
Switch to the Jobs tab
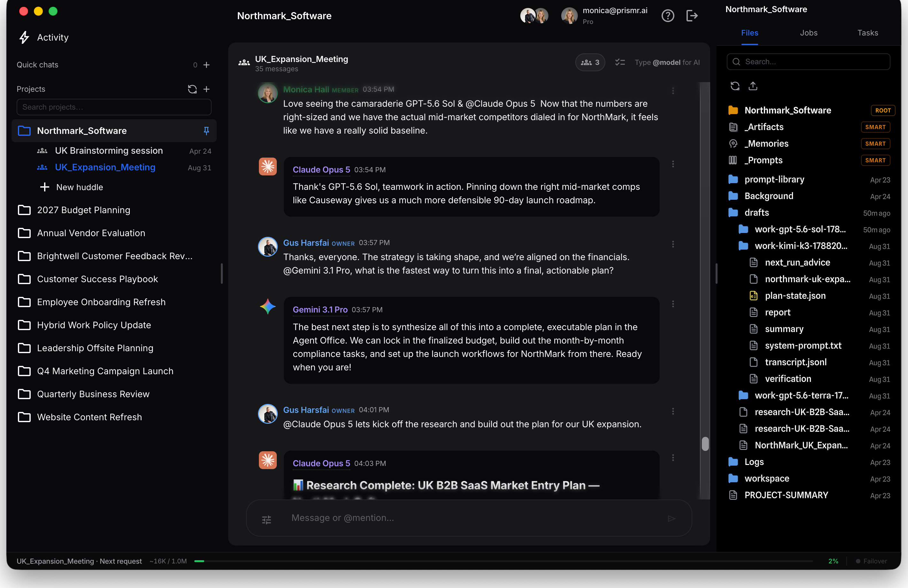pos(809,33)
